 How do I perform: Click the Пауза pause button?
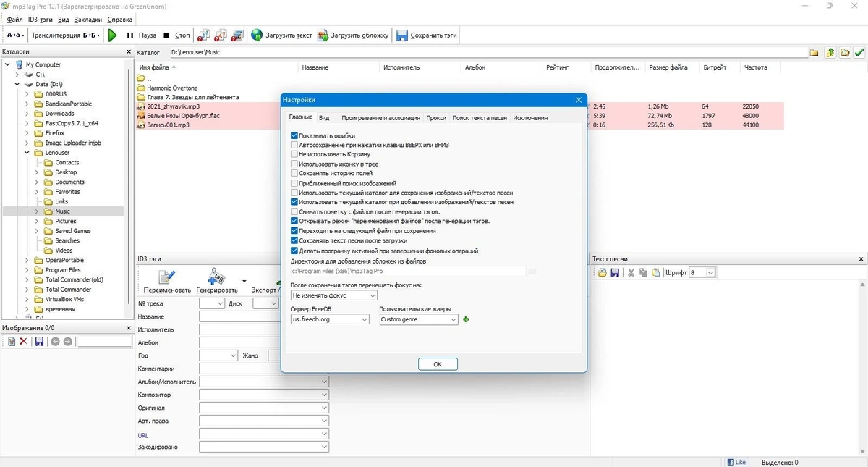[141, 35]
